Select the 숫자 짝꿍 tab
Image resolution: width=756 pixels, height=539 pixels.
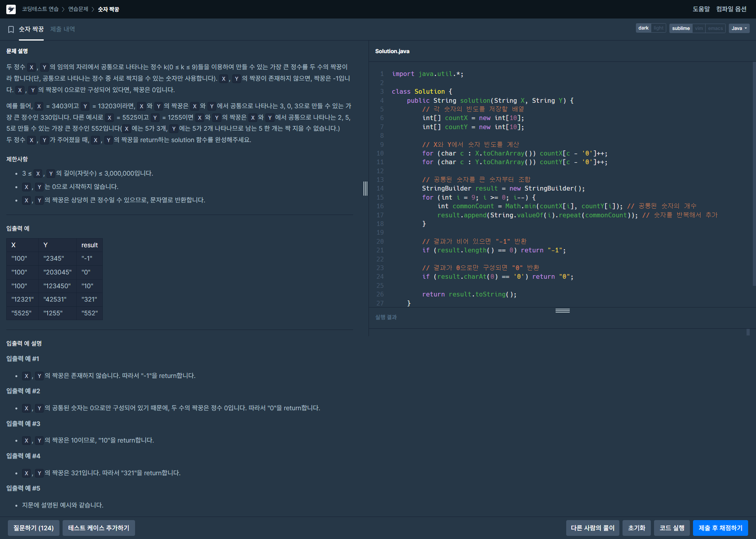31,29
